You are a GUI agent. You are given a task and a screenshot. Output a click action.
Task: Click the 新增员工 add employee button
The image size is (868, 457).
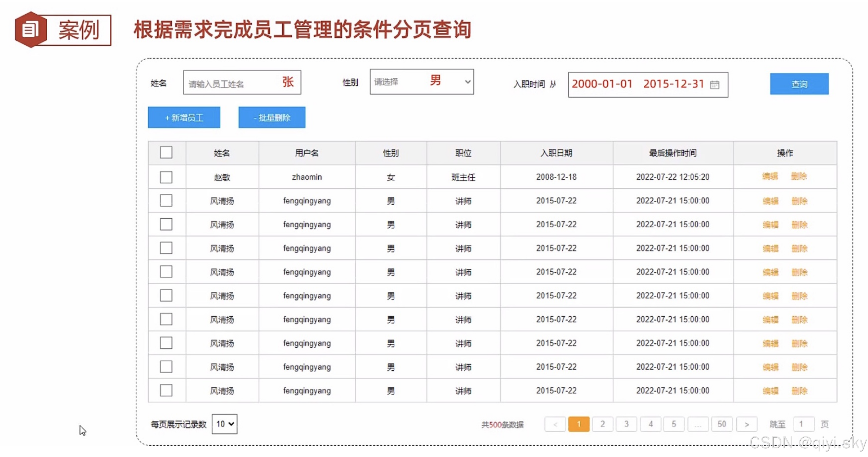coord(184,117)
